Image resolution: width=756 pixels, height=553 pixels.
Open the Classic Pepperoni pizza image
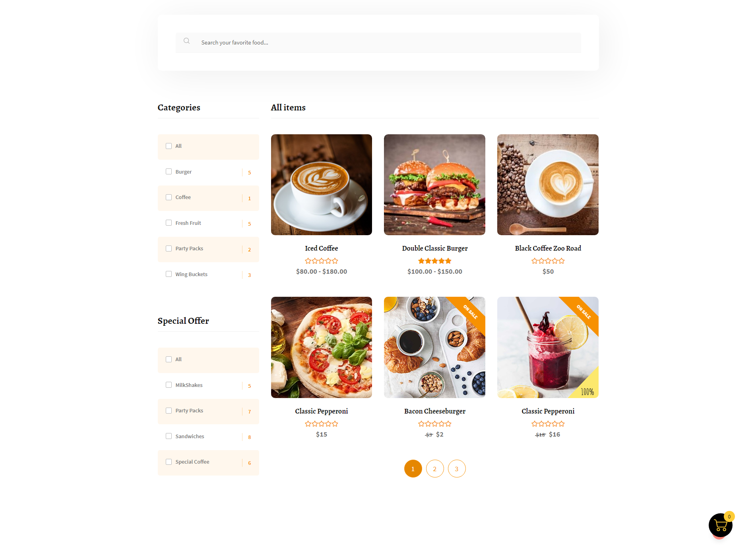pos(322,347)
